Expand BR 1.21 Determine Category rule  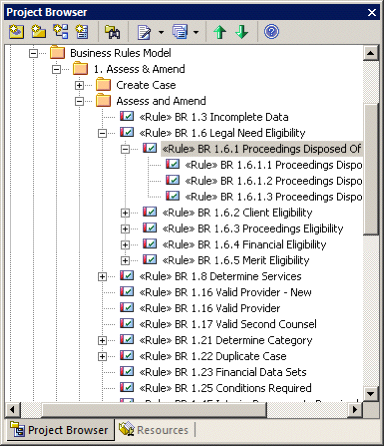[102, 341]
